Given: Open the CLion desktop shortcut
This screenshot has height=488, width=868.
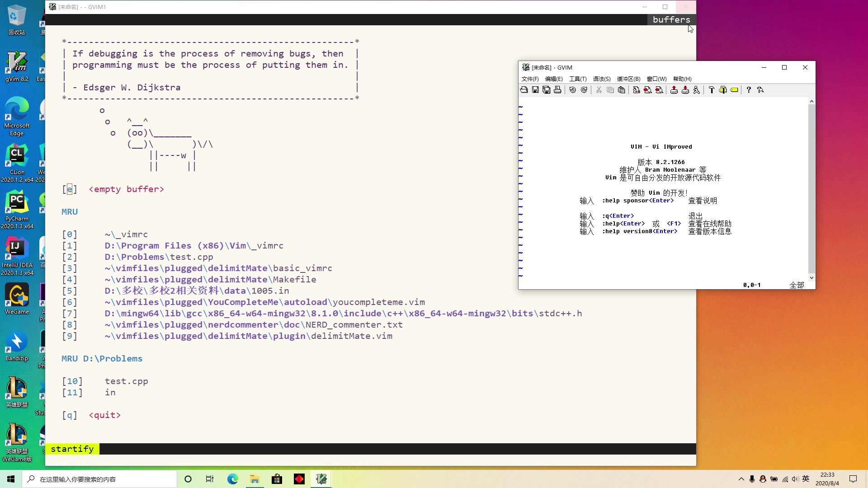Looking at the screenshot, I should coord(17,163).
